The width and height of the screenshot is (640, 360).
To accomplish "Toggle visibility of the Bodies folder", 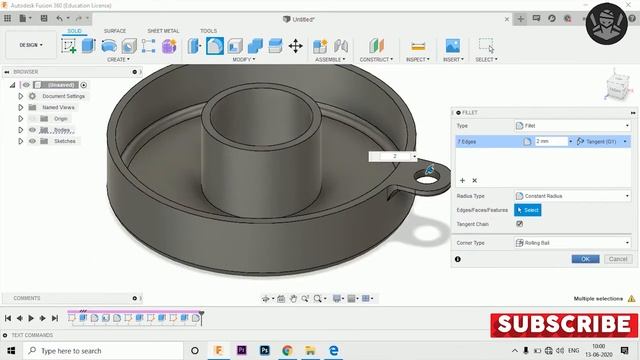I will point(32,130).
